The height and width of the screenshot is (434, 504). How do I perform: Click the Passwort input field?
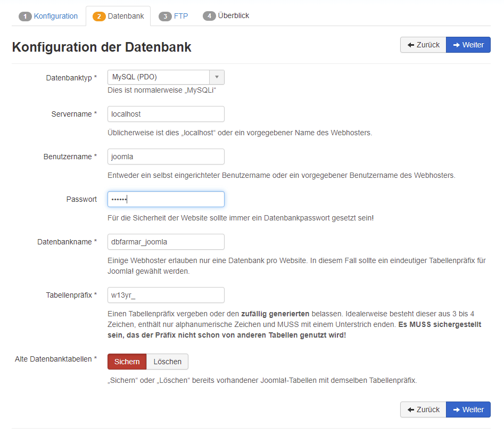pyautogui.click(x=166, y=199)
